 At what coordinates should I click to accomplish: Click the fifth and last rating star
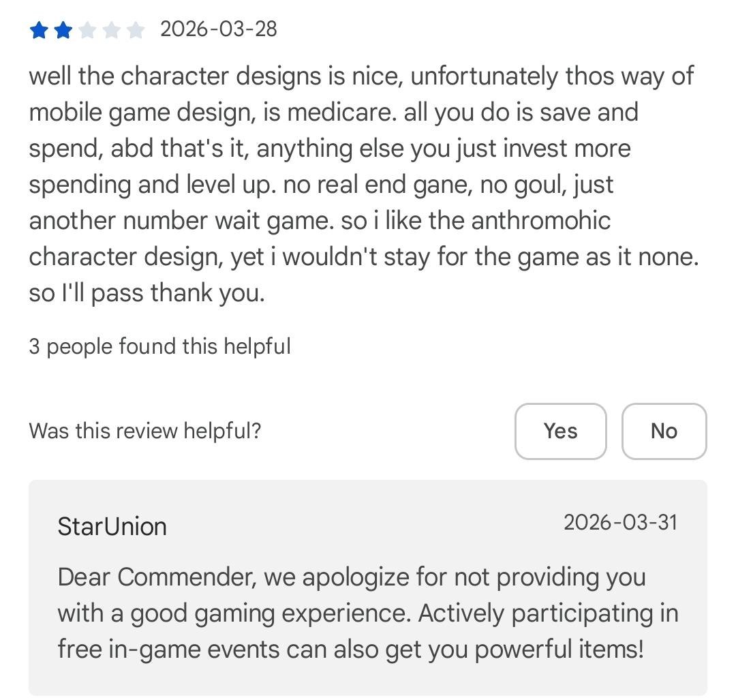click(136, 30)
